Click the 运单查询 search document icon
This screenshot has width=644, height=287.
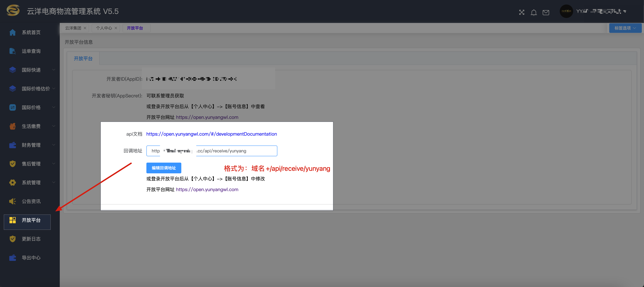click(x=12, y=51)
